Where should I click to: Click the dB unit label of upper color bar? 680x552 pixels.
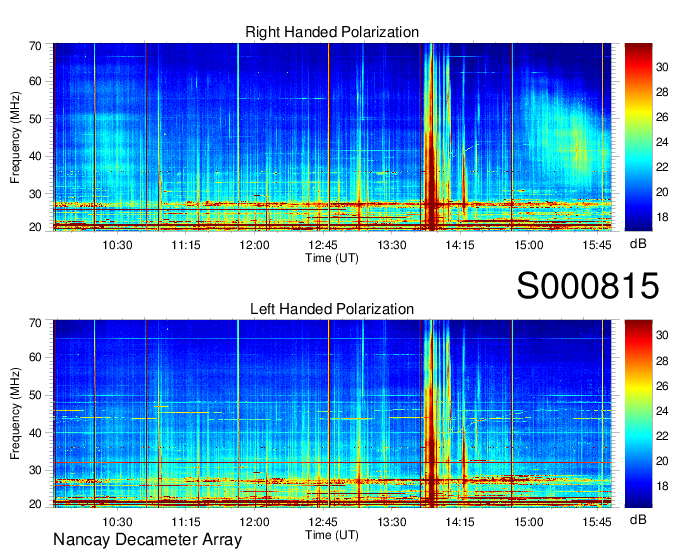[x=638, y=244]
